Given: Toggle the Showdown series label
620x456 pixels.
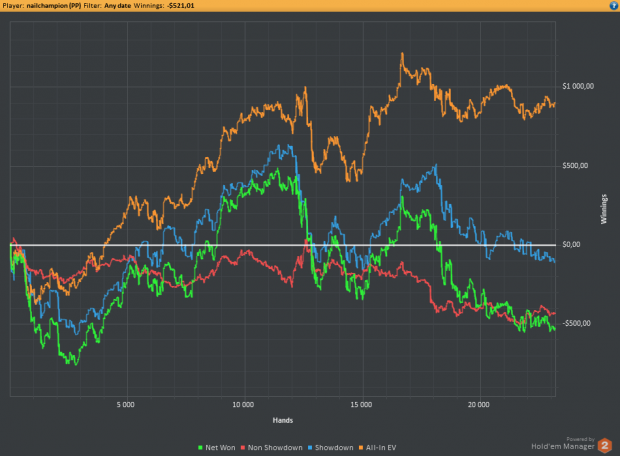Looking at the screenshot, I should pos(334,448).
